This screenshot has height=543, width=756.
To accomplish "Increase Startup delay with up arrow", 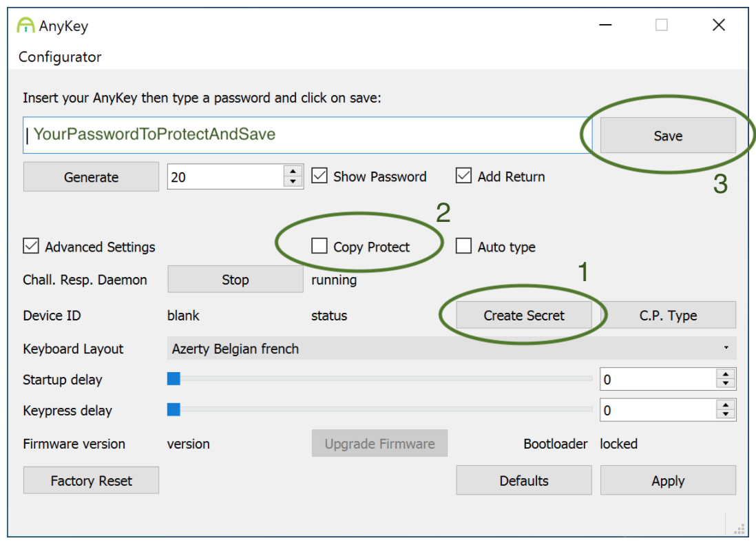I will [726, 374].
